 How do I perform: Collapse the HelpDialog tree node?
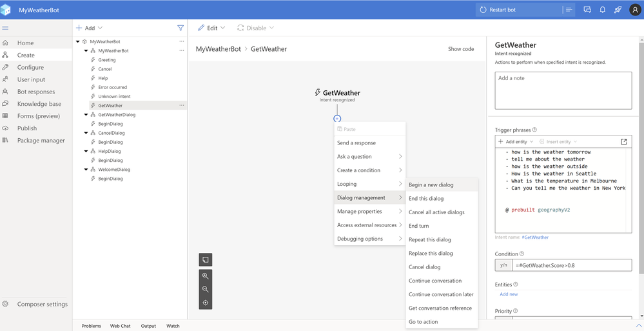click(x=86, y=152)
